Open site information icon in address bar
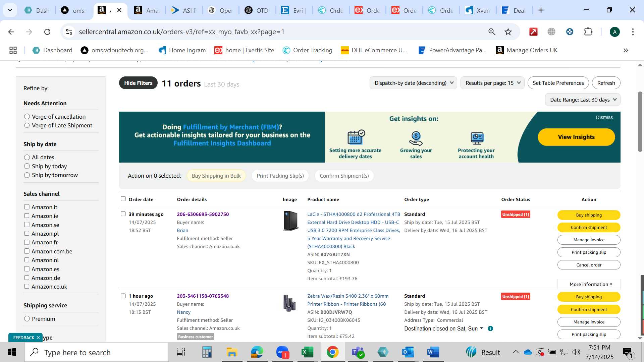 (69, 32)
